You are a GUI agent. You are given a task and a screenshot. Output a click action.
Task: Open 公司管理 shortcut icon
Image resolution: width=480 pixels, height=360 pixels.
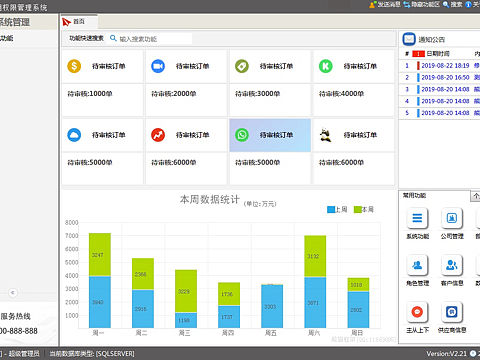452,218
